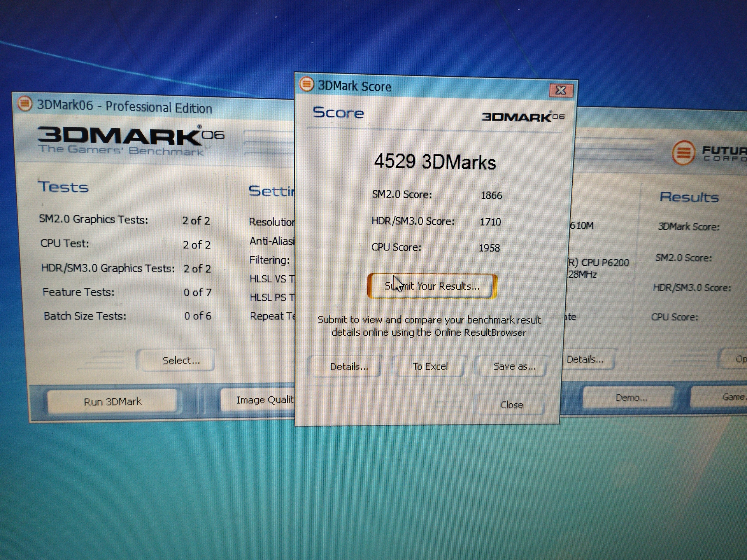
Task: Export the score To Excel
Action: coord(430,366)
